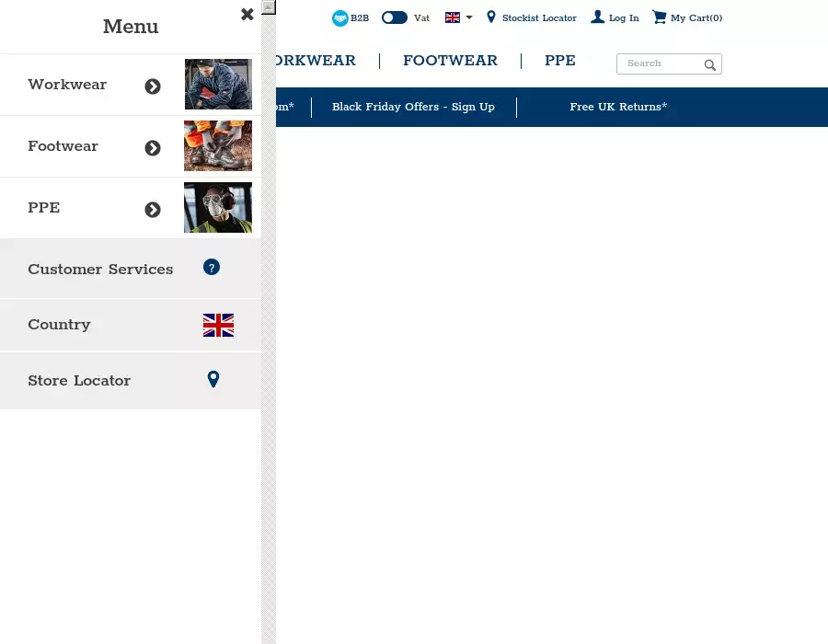The width and height of the screenshot is (828, 644).
Task: Open the My Cart shopping cart icon
Action: coord(659,17)
